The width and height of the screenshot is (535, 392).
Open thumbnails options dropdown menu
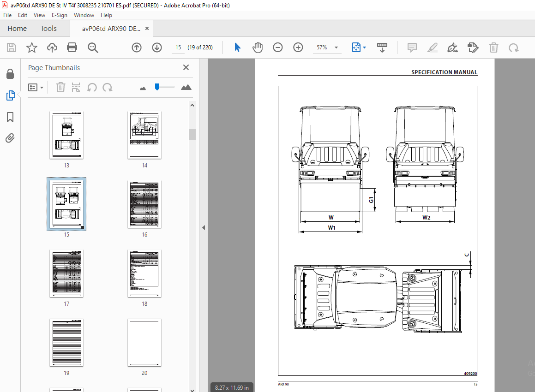(x=36, y=88)
